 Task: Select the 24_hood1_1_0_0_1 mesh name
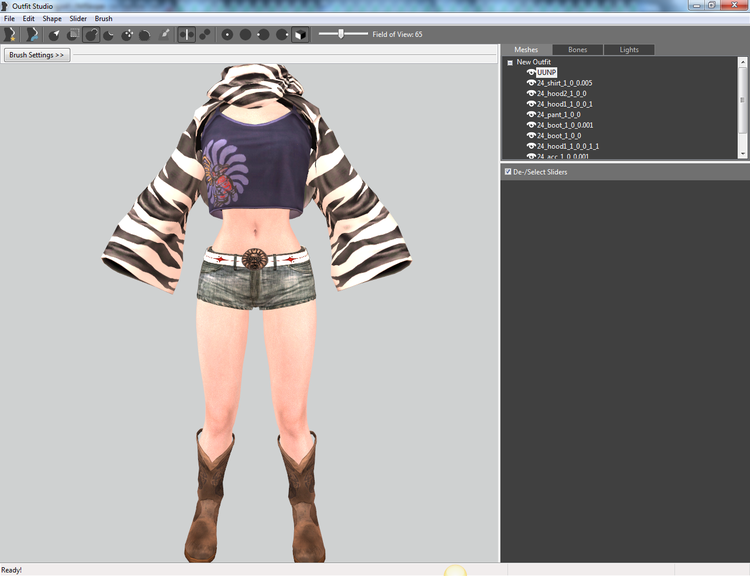pyautogui.click(x=564, y=104)
